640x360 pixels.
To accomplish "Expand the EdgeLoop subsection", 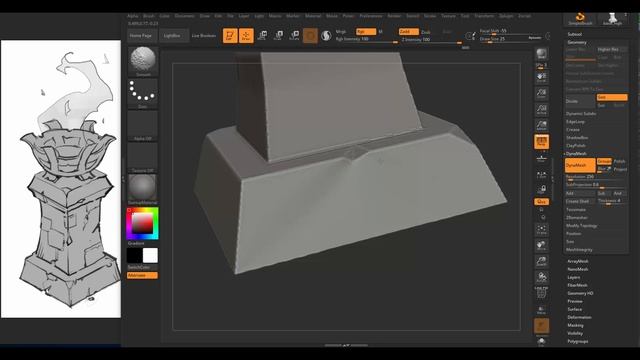I will tap(576, 122).
